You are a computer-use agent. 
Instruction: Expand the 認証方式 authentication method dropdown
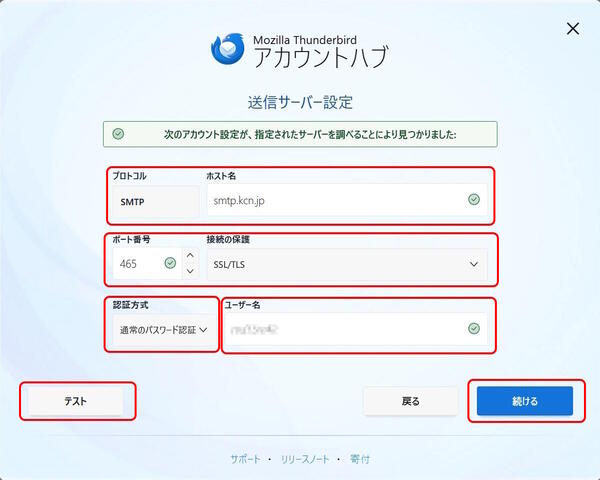pyautogui.click(x=164, y=330)
